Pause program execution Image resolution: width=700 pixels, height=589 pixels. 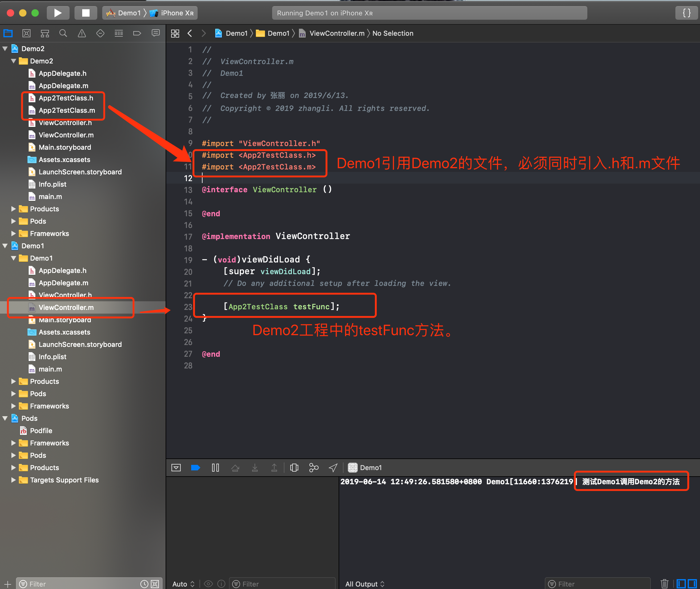pyautogui.click(x=215, y=468)
